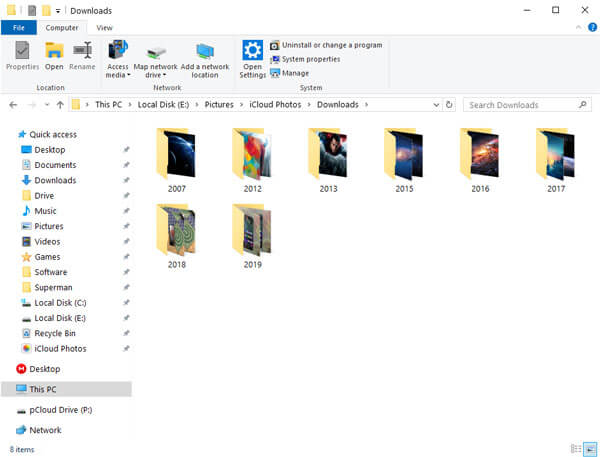Image resolution: width=600 pixels, height=457 pixels.
Task: Select the 2018 folder
Action: click(x=176, y=237)
